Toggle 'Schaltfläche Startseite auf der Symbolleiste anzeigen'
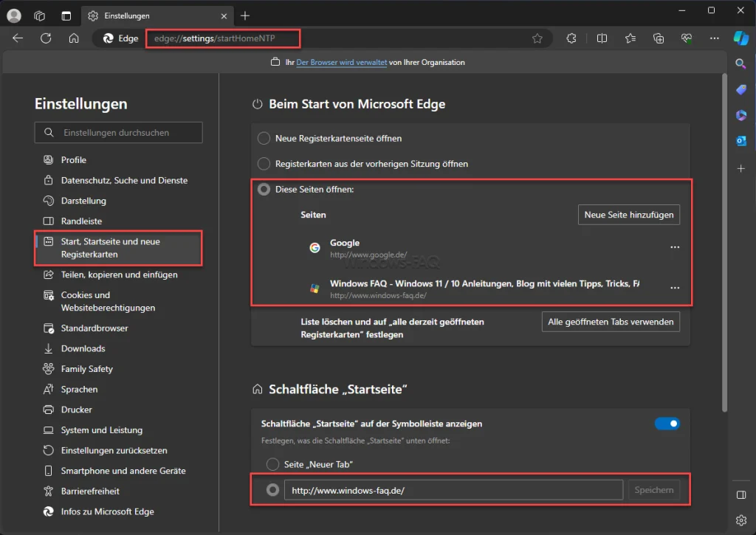Image resolution: width=756 pixels, height=535 pixels. 667,424
